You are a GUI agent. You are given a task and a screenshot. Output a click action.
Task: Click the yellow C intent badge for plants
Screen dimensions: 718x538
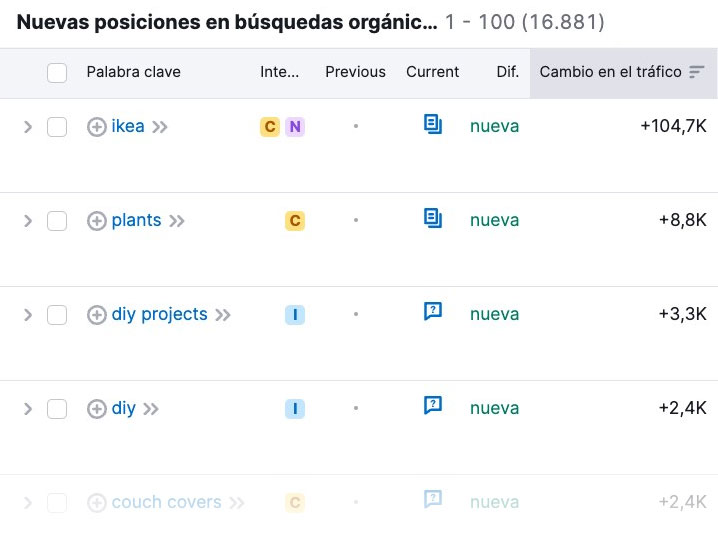(294, 221)
